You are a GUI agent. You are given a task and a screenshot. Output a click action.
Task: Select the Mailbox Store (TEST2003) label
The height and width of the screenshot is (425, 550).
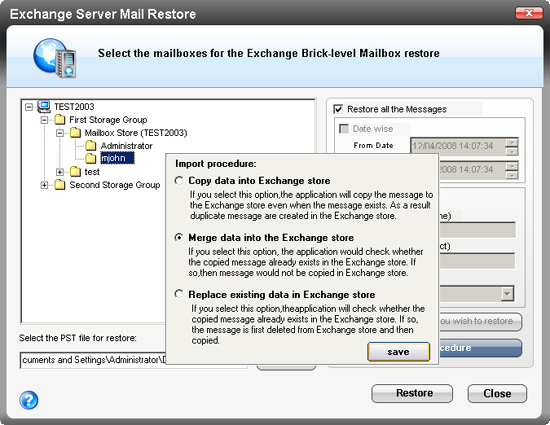[x=136, y=133]
